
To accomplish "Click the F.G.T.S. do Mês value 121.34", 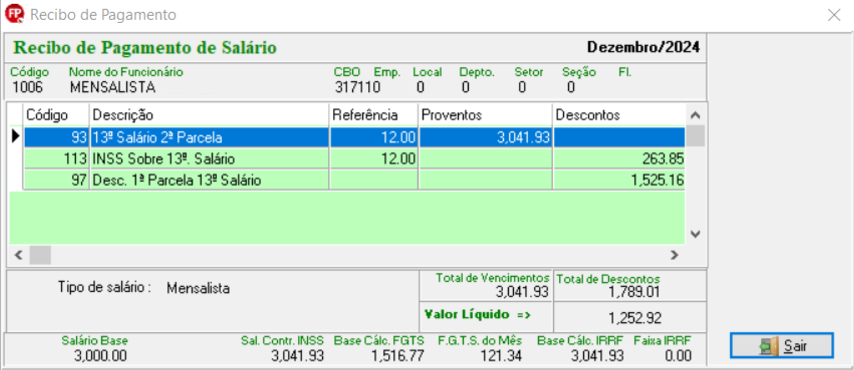I will 501,356.
